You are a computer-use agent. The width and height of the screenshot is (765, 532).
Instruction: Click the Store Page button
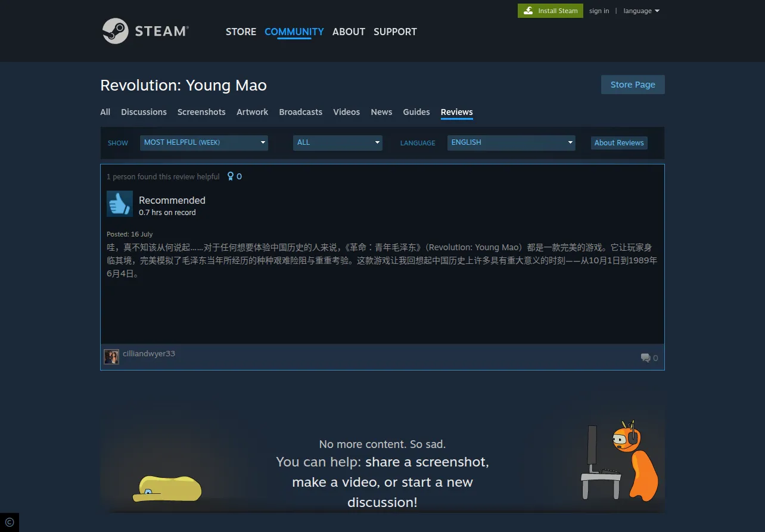pyautogui.click(x=633, y=85)
